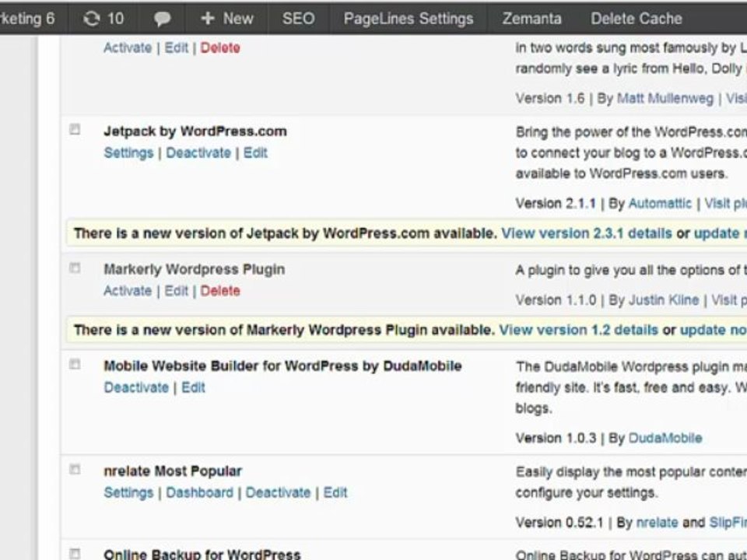Select the Version 1.0.3 text
747x560 pixels.
click(556, 438)
